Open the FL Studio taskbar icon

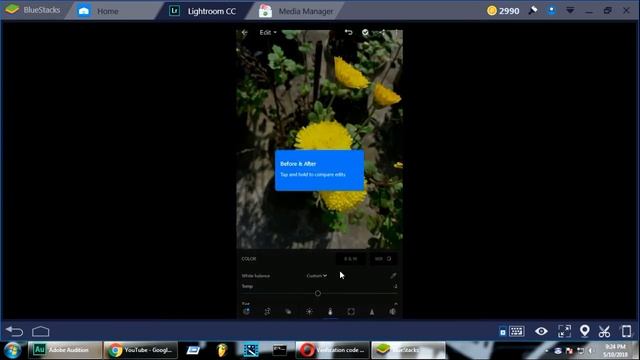(222, 350)
